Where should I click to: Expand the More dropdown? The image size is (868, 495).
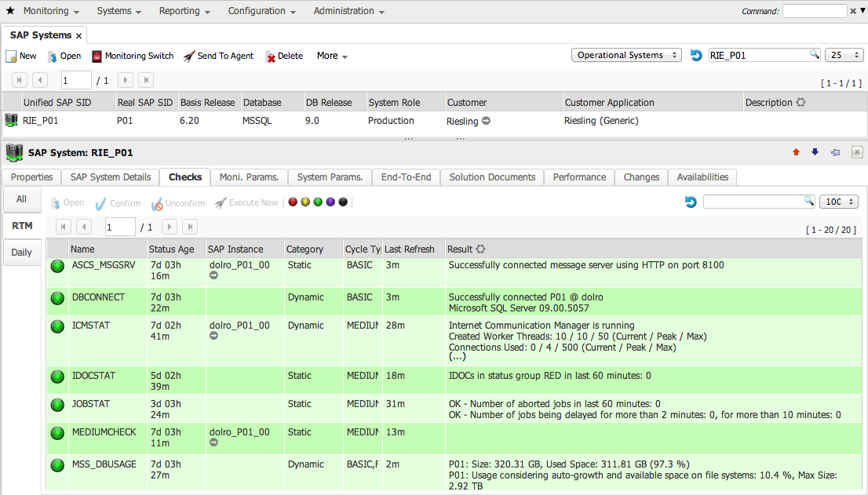tap(332, 56)
